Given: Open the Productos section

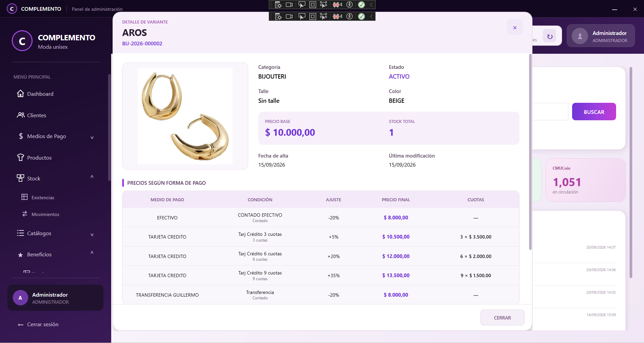Looking at the screenshot, I should pyautogui.click(x=39, y=158).
